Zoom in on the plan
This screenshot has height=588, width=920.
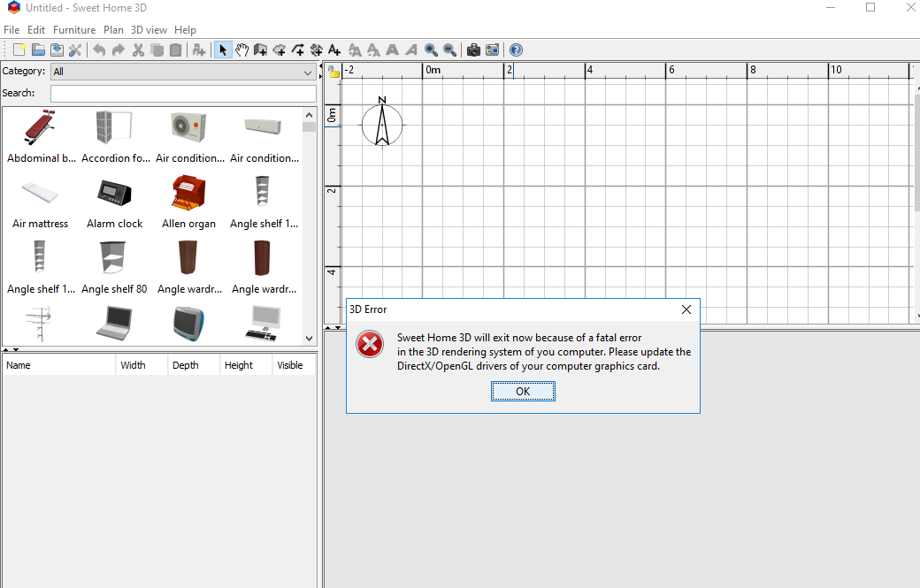click(x=432, y=50)
